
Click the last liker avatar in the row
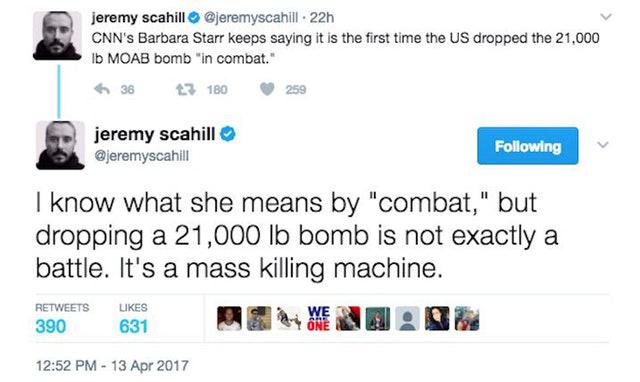click(x=467, y=318)
